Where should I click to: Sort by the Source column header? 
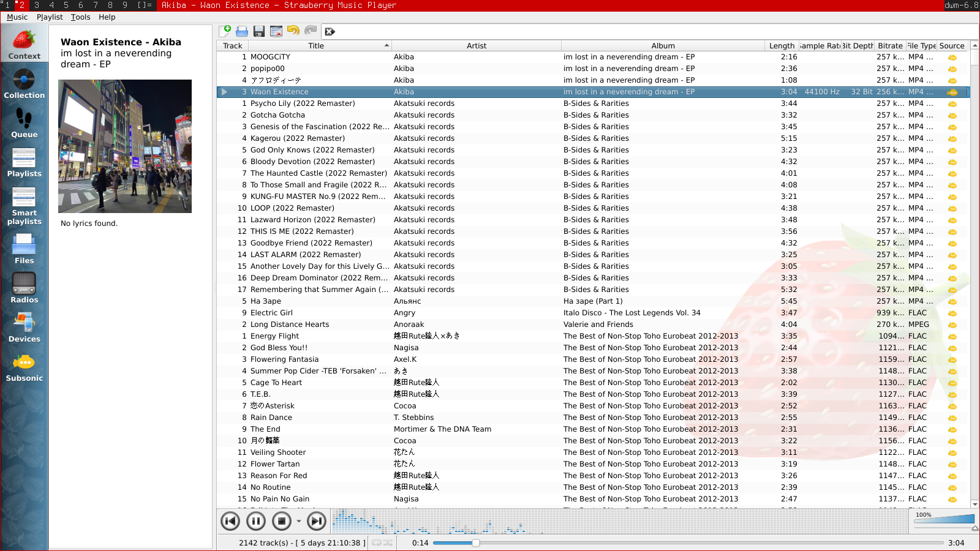pos(952,46)
